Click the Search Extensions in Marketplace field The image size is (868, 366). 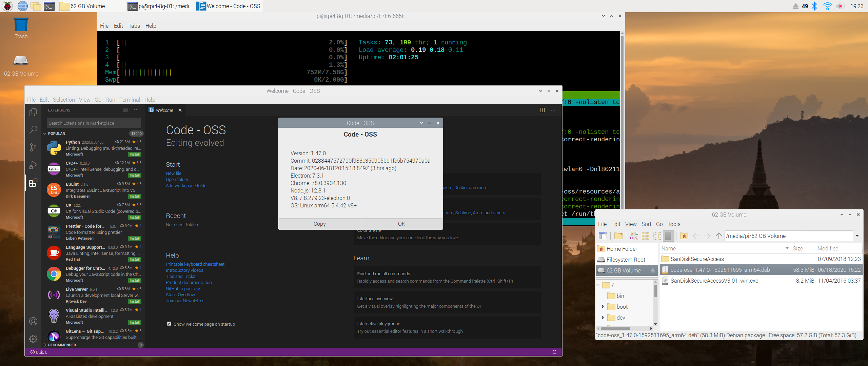pyautogui.click(x=94, y=123)
